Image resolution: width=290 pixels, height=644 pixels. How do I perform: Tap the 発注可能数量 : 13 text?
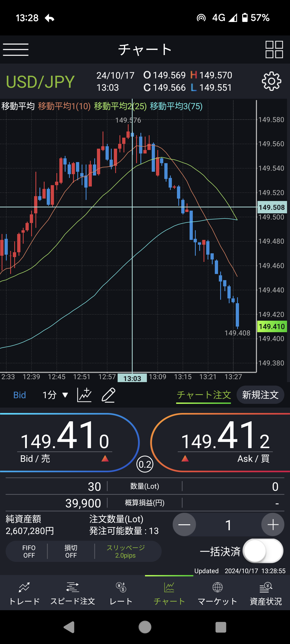click(x=124, y=531)
